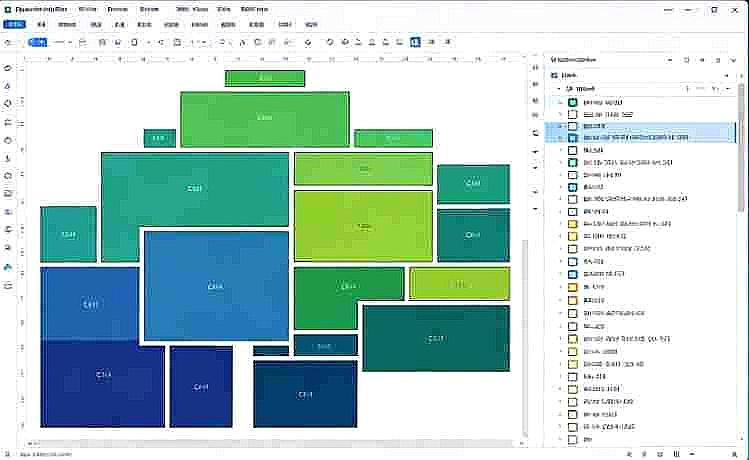
Task: Click the topmost tool icon in the left vertical sidebar
Action: 8,68
